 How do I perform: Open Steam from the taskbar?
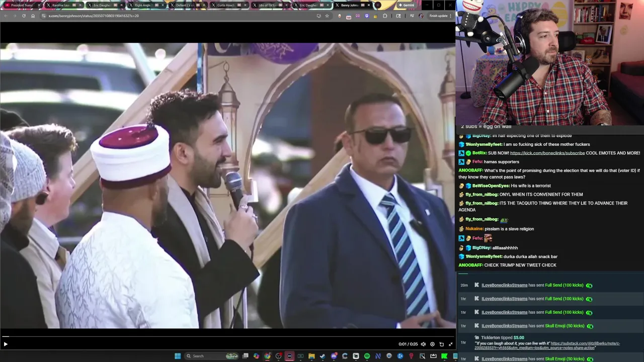pyautogui.click(x=323, y=356)
